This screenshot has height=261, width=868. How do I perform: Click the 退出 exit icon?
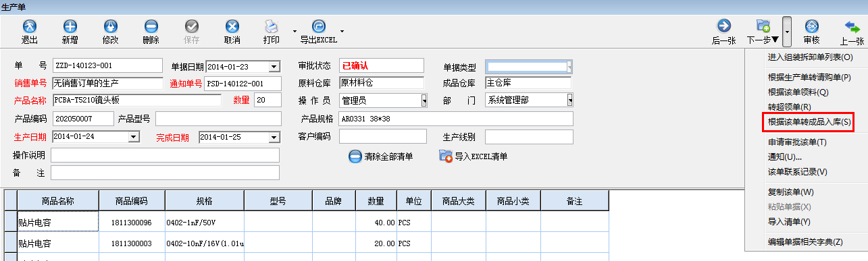click(x=30, y=26)
